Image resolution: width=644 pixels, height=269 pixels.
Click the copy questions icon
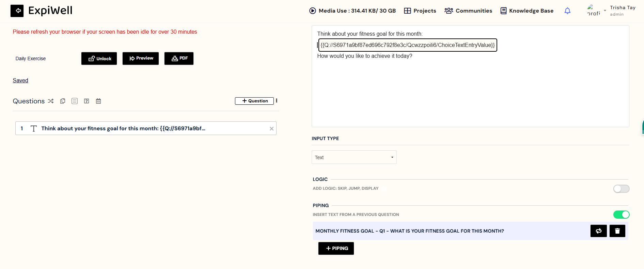[63, 101]
